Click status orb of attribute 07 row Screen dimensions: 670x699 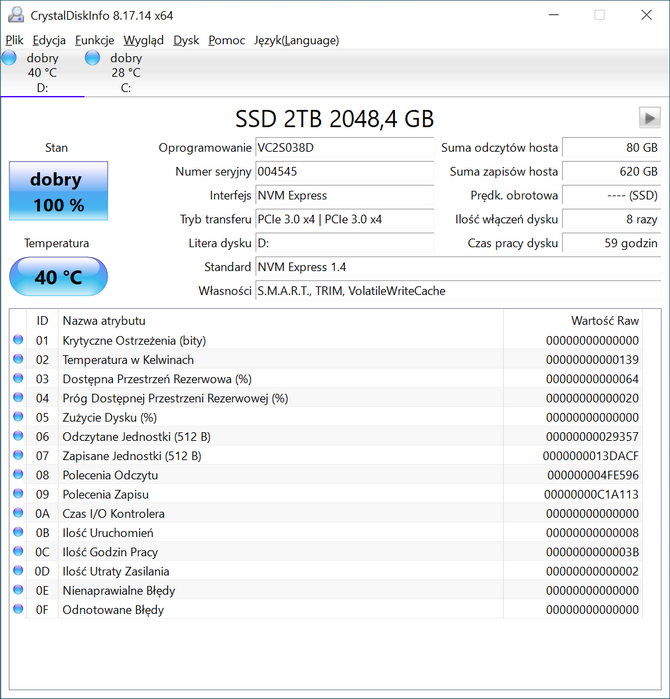[18, 455]
